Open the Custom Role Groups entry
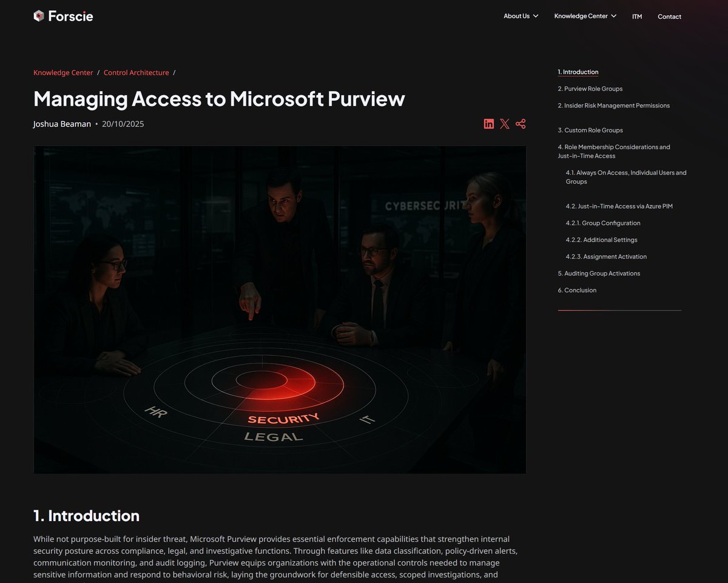Image resolution: width=728 pixels, height=583 pixels. (590, 130)
